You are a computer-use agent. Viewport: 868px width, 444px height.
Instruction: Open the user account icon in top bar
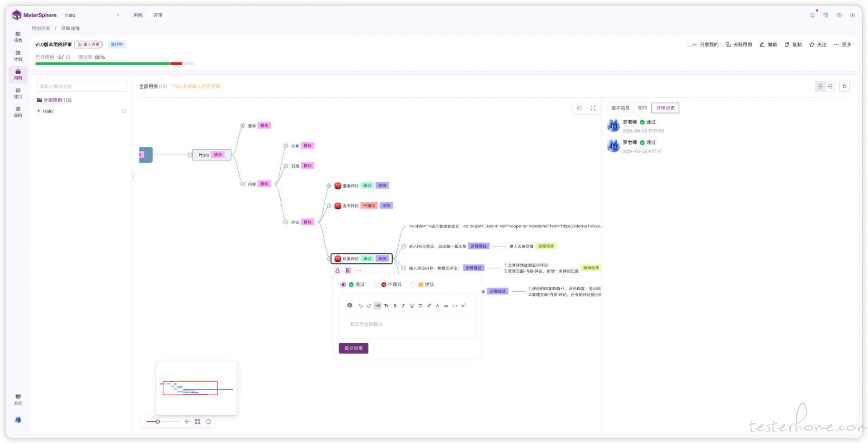[x=852, y=15]
